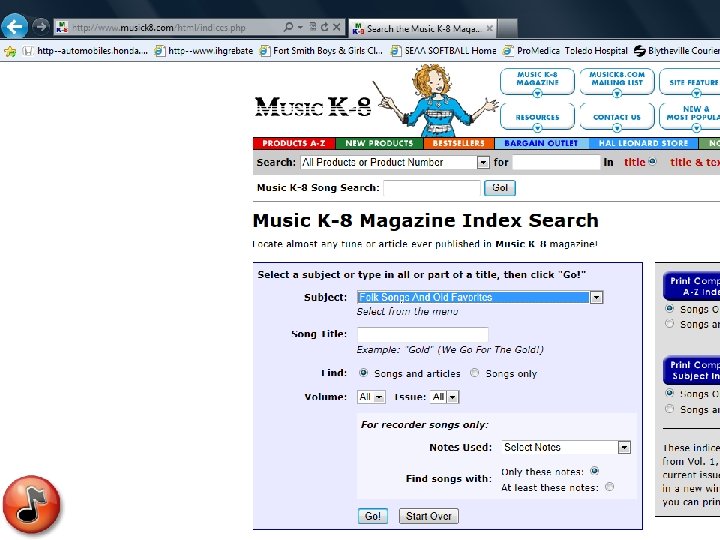The image size is (720, 540).
Task: Click the URL address bar text
Action: [x=159, y=28]
